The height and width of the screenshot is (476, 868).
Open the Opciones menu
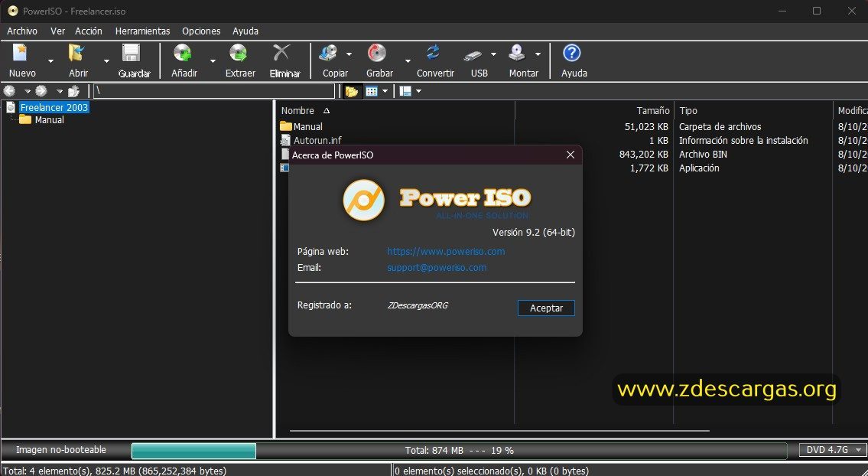click(201, 31)
